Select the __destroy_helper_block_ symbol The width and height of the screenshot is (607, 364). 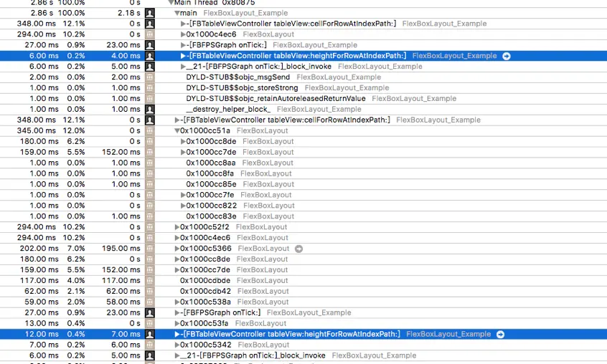point(228,110)
